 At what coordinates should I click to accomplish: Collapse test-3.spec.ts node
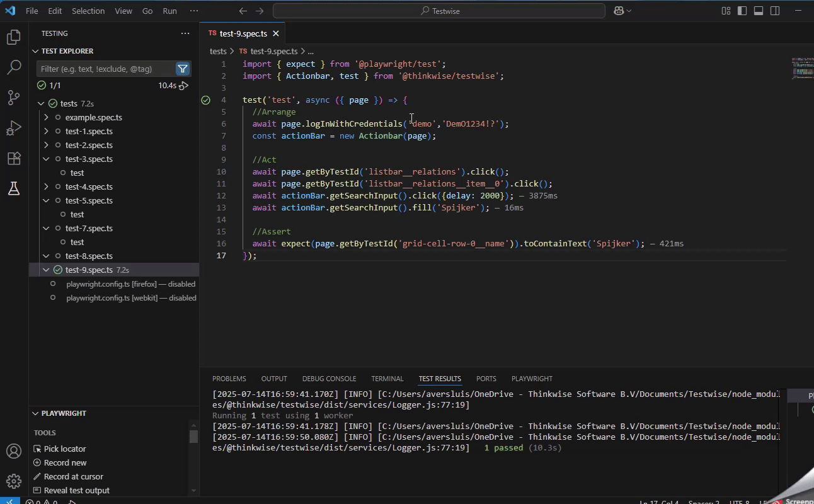click(46, 159)
